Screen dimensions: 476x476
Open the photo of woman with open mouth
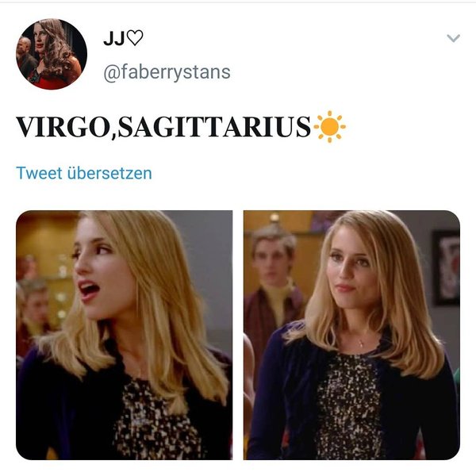pyautogui.click(x=125, y=335)
